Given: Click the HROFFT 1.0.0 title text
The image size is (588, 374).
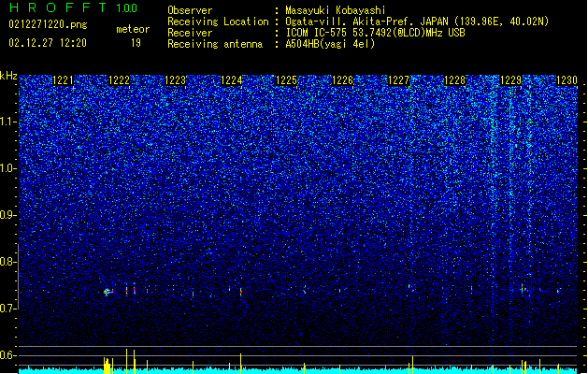Looking at the screenshot, I should 74,7.
